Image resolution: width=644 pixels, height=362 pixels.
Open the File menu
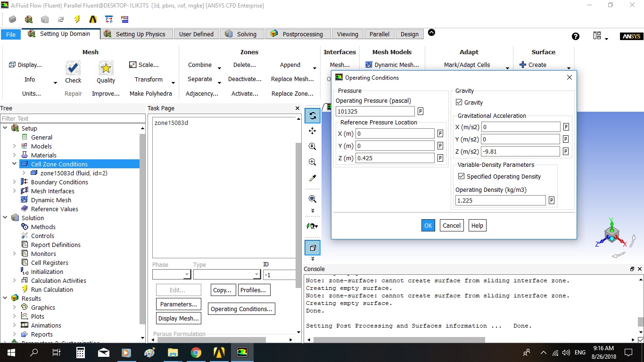11,34
